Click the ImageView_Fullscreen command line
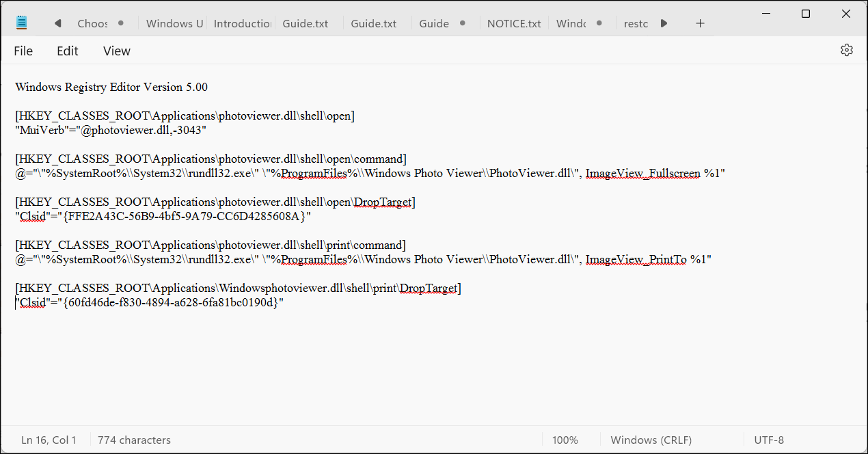868x454 pixels. point(370,173)
